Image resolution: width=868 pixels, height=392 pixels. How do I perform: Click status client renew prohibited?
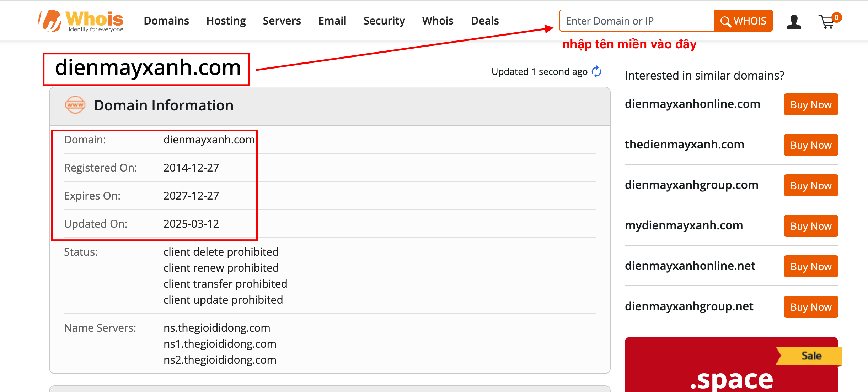pyautogui.click(x=221, y=268)
